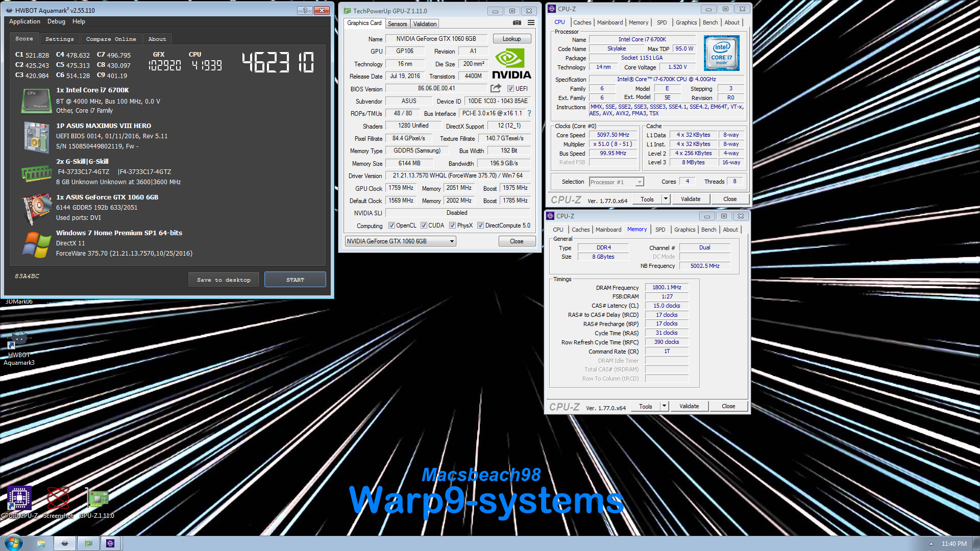Click the Intel Core i7 badge in CPU-Z
This screenshot has height=551, width=980.
point(721,53)
